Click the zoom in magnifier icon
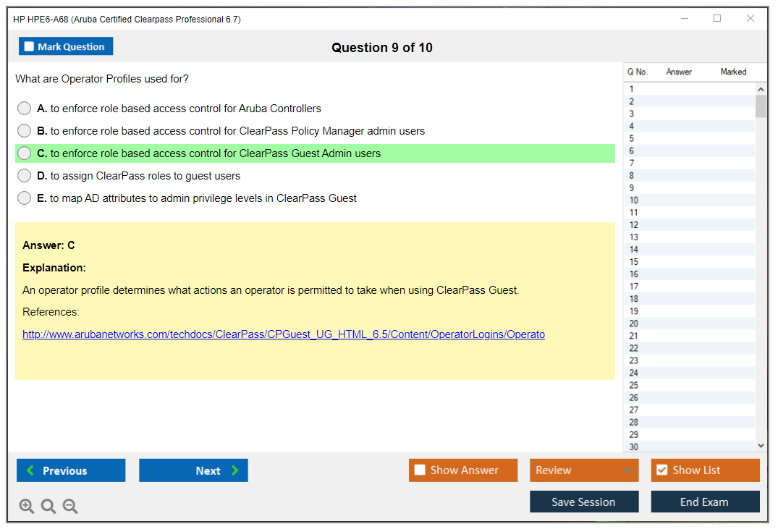This screenshot has width=778, height=532. click(x=27, y=507)
